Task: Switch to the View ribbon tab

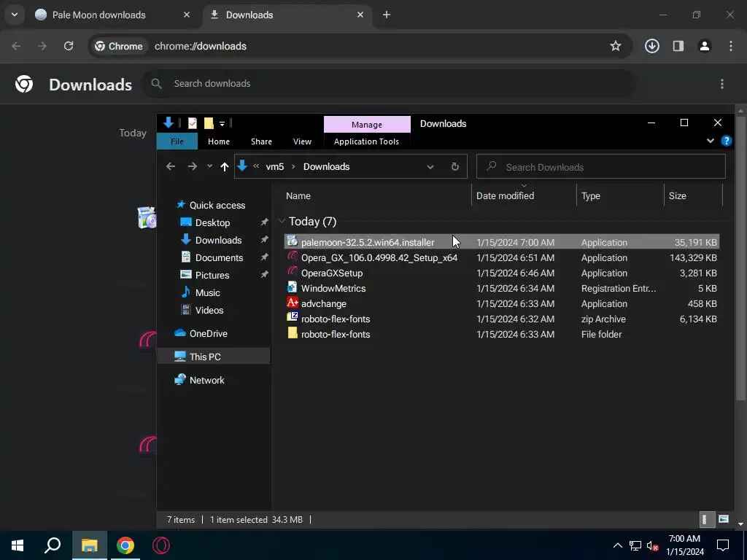Action: pos(302,141)
